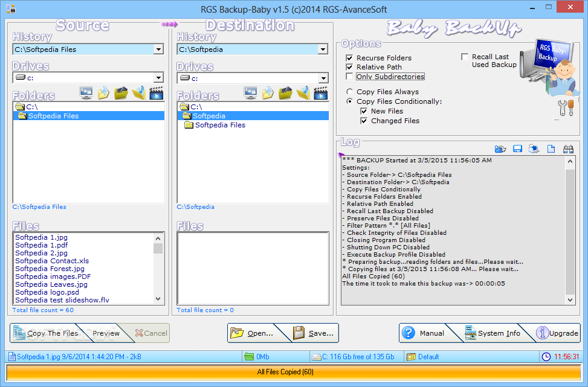Enable the Only Subdirectories checkbox

(x=349, y=77)
